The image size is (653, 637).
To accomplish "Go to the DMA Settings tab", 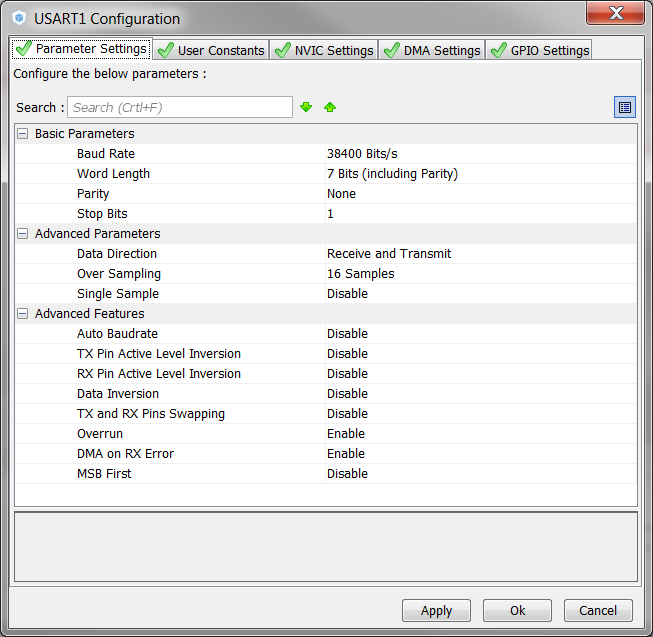I will [432, 50].
